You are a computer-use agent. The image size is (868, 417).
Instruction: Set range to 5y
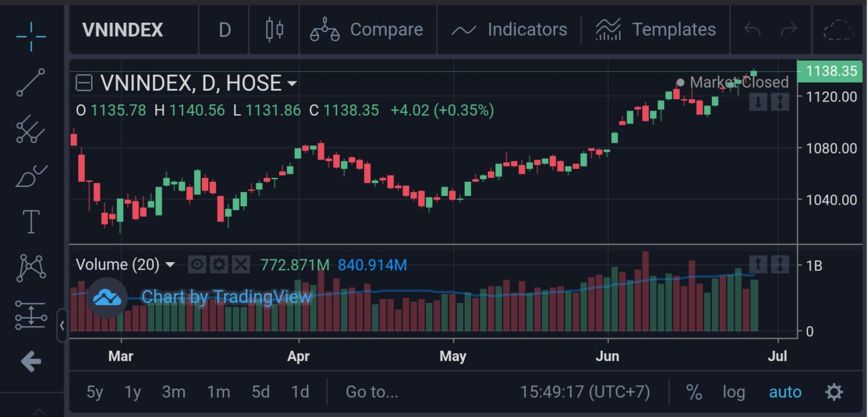tap(95, 391)
